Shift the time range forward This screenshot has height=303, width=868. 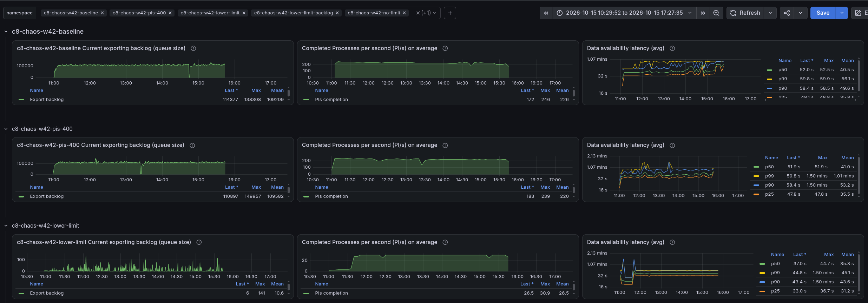coord(703,13)
